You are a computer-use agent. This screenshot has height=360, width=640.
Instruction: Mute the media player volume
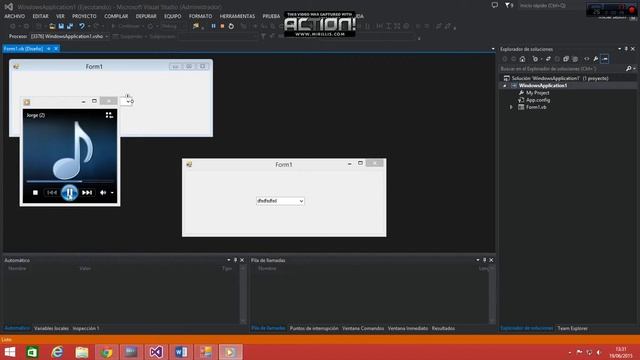click(103, 193)
